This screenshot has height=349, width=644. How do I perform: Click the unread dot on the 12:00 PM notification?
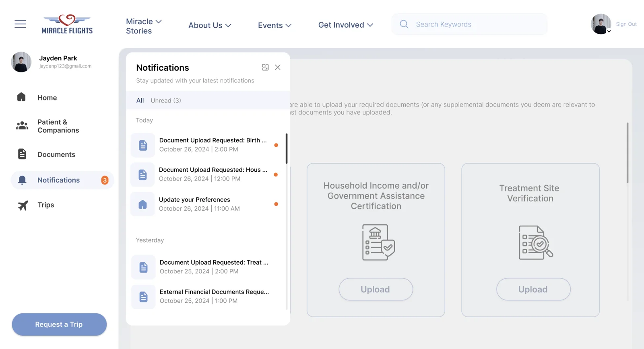pos(276,174)
